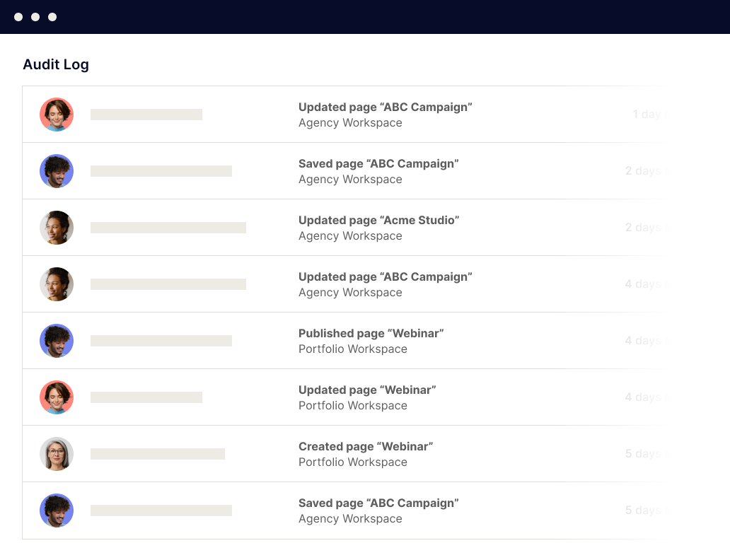
Task: Click the avatar beside Updated page "Webinar"
Action: (57, 397)
